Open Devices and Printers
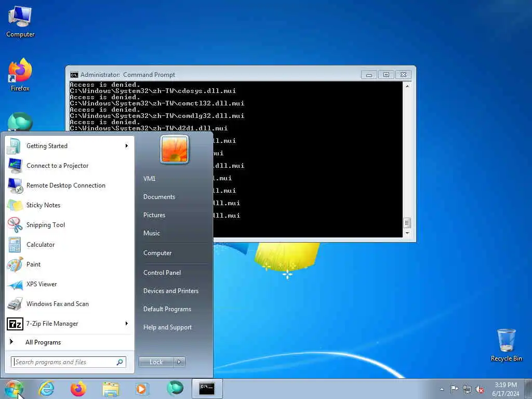 [x=171, y=291]
